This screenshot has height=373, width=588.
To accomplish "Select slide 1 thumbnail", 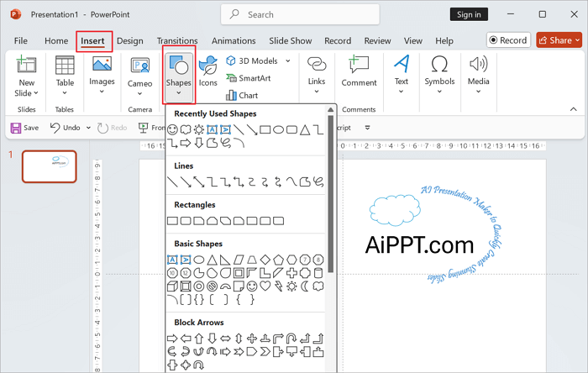I will pos(49,166).
